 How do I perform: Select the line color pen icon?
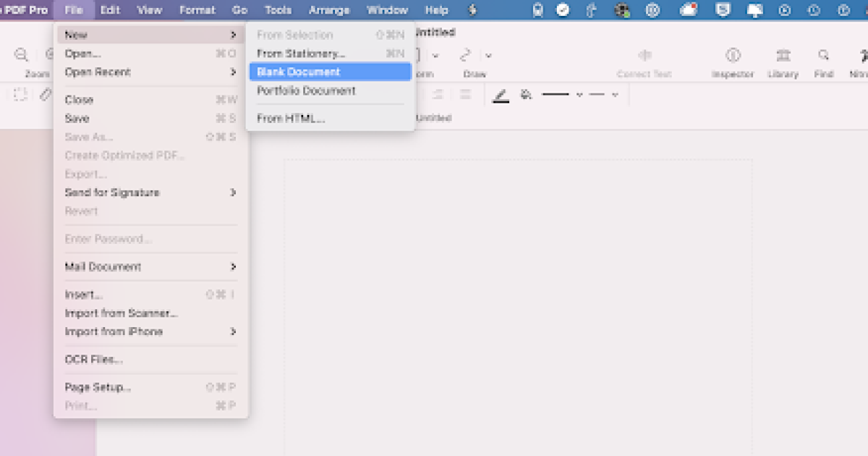(x=501, y=94)
